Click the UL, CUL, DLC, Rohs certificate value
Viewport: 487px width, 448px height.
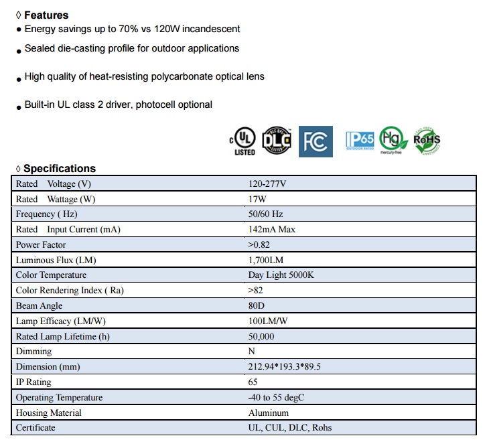click(x=289, y=428)
